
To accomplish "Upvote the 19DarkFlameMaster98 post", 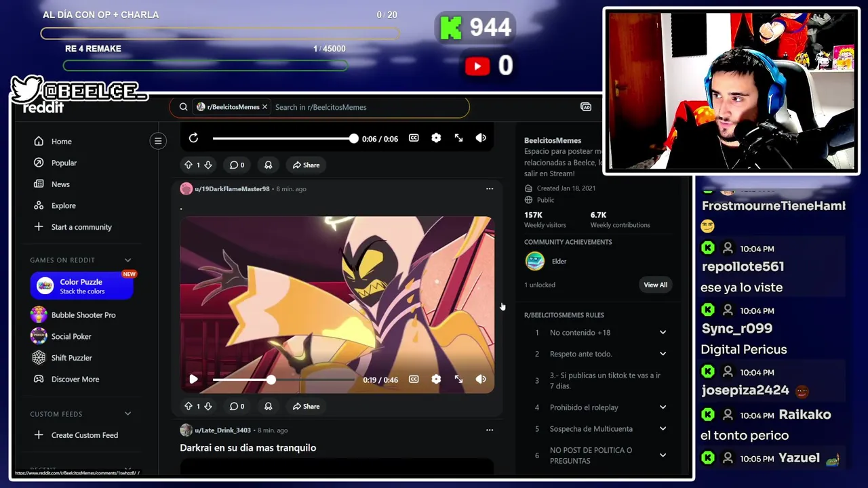I will pos(189,406).
